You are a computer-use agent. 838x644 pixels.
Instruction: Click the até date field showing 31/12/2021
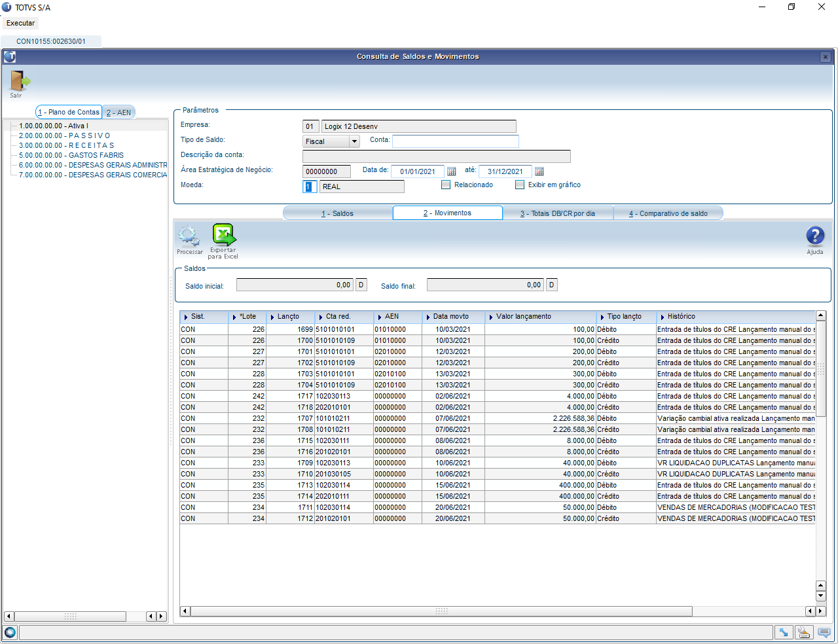tap(505, 171)
